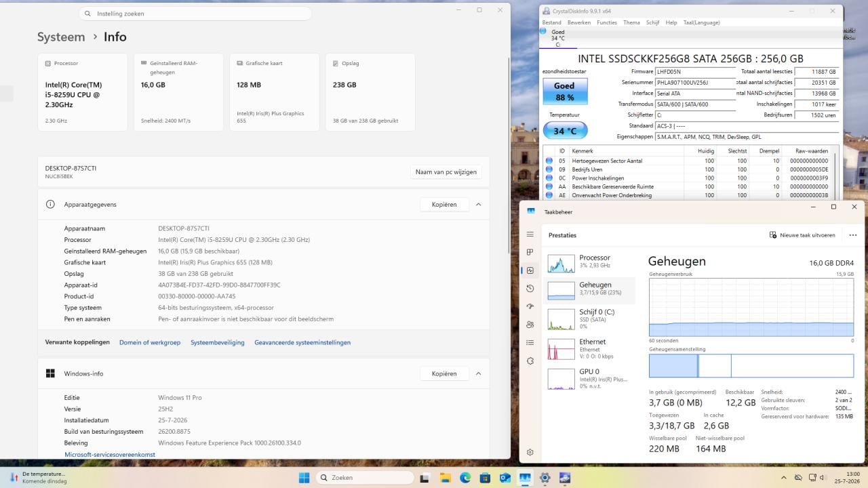Open the Functies menu in CrystalDiskInfo
Viewport: 868px width, 488px height.
607,22
